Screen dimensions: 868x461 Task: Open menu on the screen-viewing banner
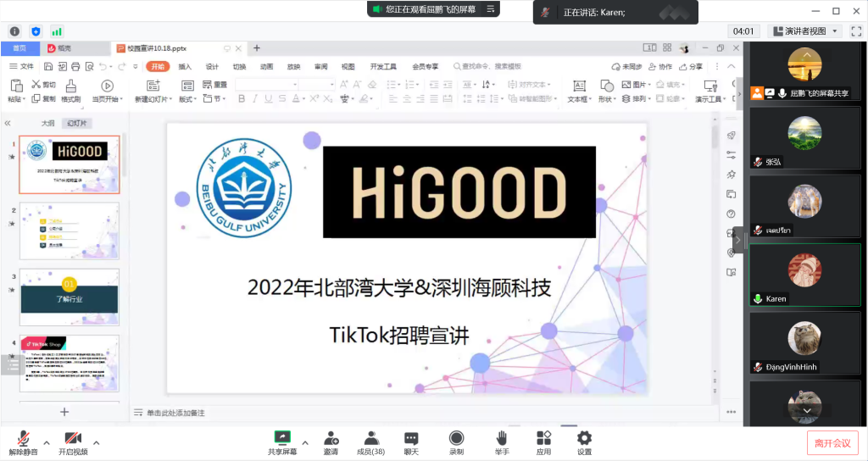tap(490, 9)
